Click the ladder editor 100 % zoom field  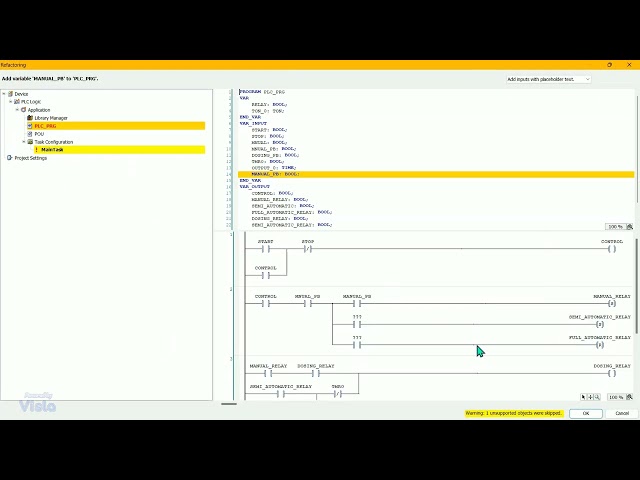click(x=616, y=397)
